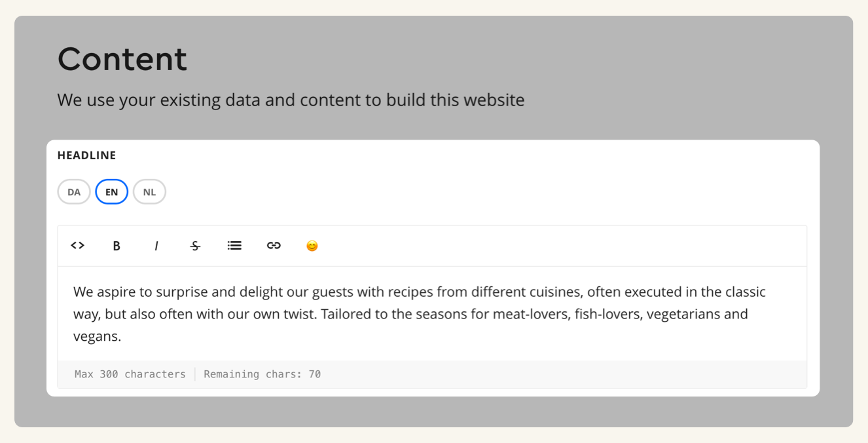Viewport: 868px width, 443px height.
Task: Click the "Max 300 characters" label
Action: pyautogui.click(x=130, y=374)
